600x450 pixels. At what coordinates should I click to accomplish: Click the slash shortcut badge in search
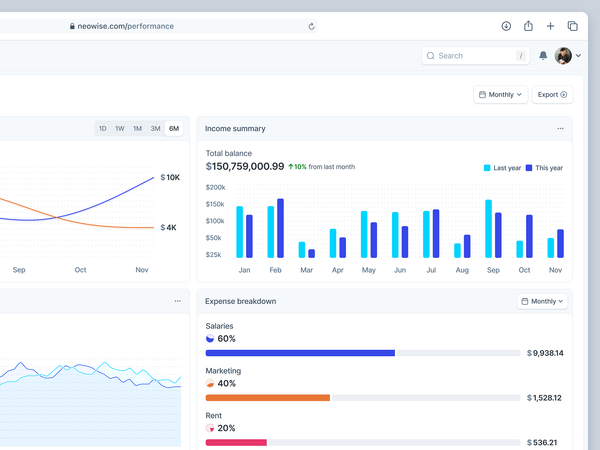(x=520, y=56)
